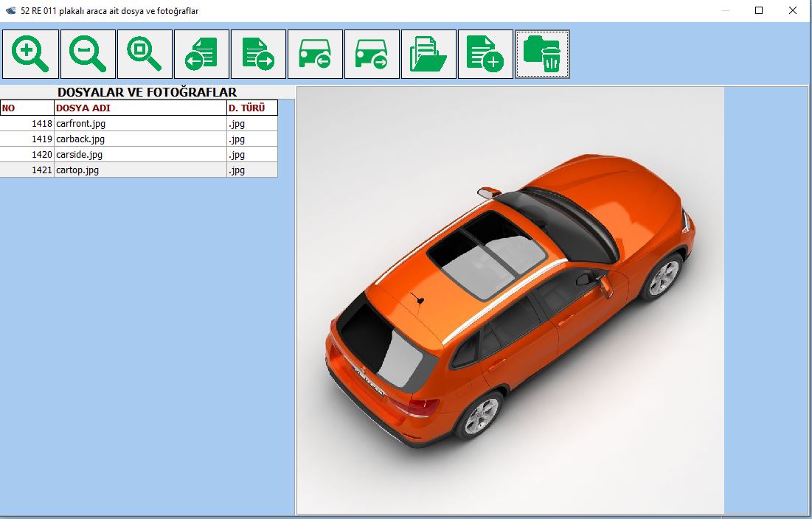Open the folder with documents icon
The image size is (812, 519).
(x=428, y=55)
